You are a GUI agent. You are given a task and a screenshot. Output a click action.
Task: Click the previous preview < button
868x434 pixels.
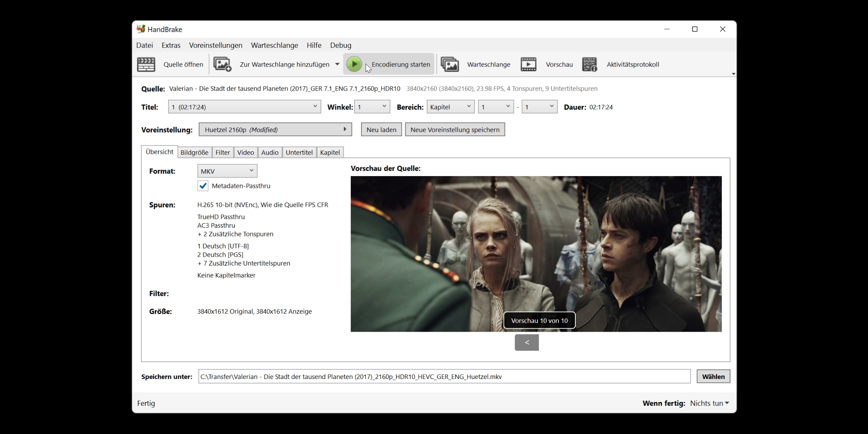[527, 342]
